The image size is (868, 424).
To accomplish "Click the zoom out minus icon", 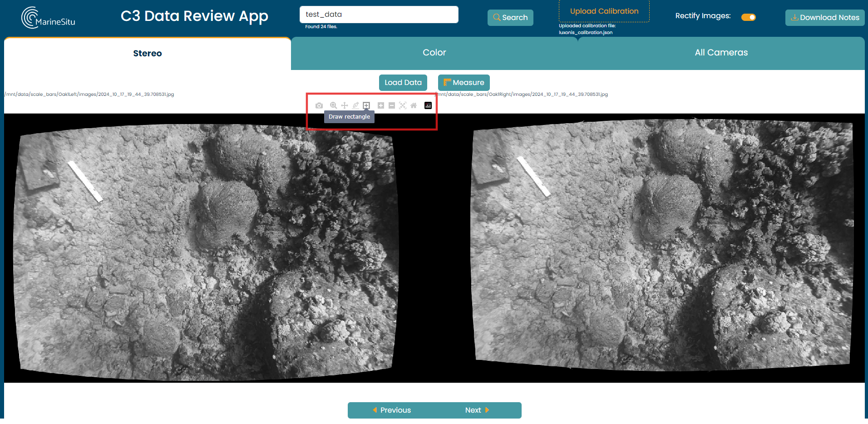I will pos(392,105).
